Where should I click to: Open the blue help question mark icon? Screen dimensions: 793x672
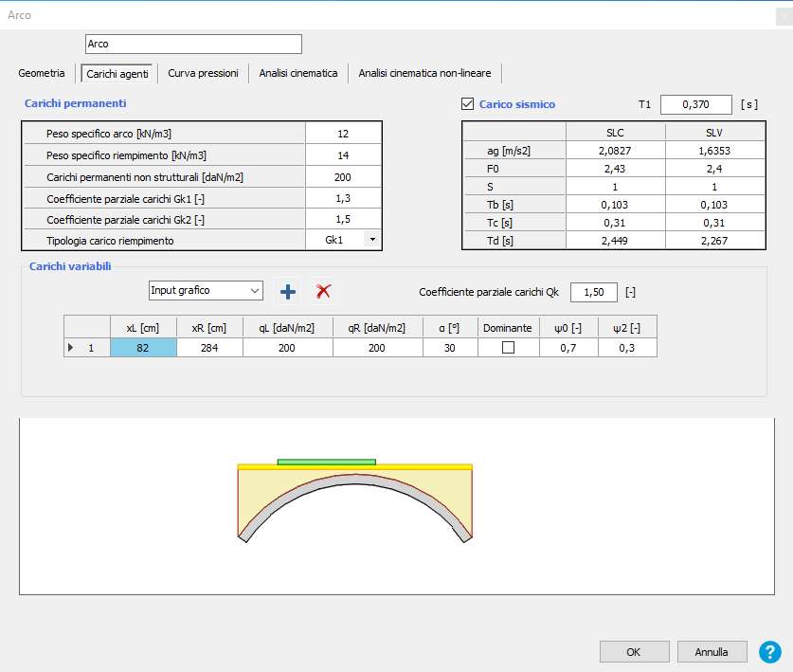tap(770, 651)
